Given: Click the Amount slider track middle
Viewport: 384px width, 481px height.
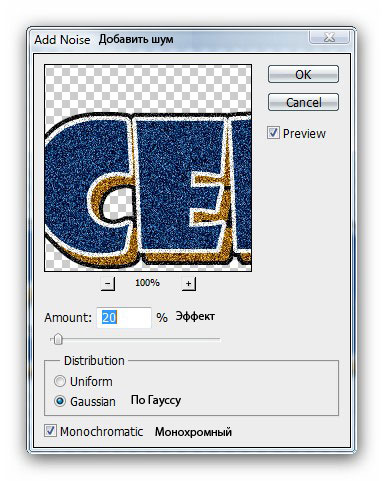Looking at the screenshot, I should pyautogui.click(x=135, y=339).
